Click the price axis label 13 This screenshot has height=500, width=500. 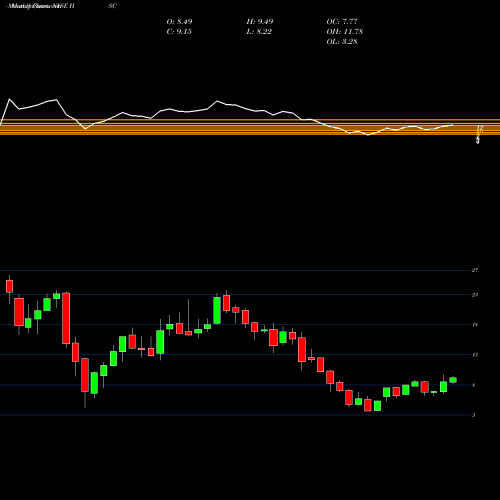click(x=475, y=355)
